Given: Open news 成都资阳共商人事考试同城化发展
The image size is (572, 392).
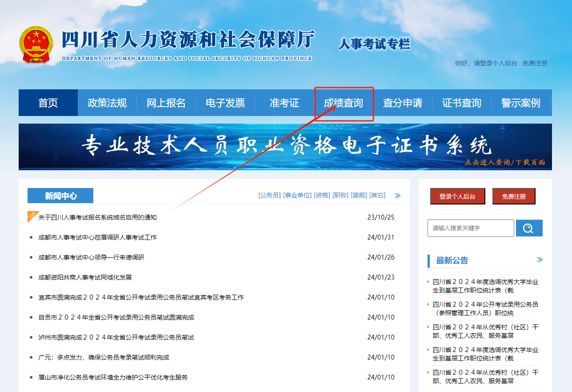Looking at the screenshot, I should (85, 277).
